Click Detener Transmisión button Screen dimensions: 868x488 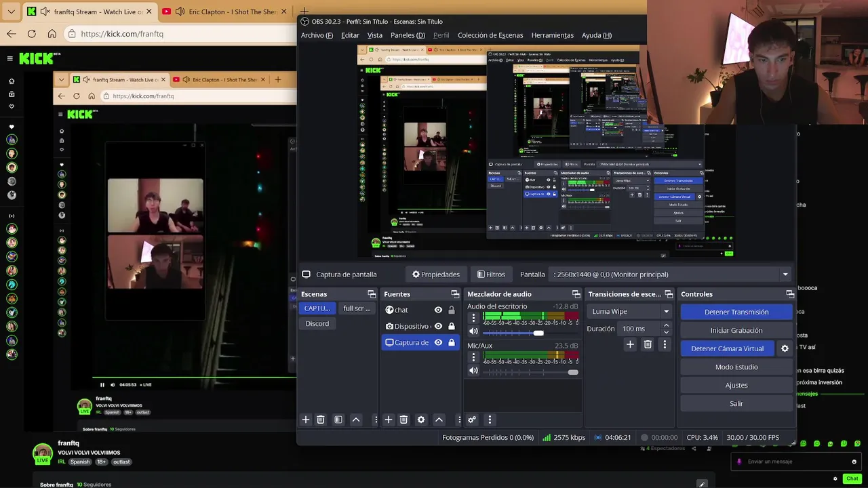pyautogui.click(x=736, y=312)
